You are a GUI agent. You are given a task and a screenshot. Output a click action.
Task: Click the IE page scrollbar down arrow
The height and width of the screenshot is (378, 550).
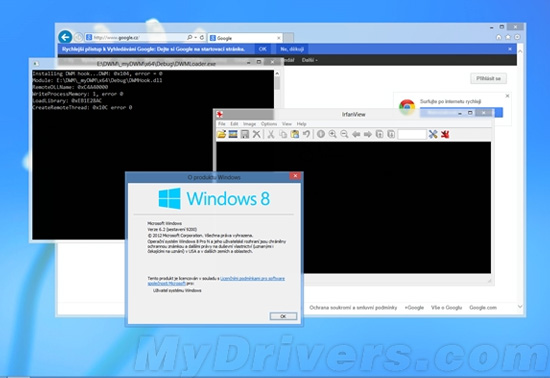click(x=520, y=306)
